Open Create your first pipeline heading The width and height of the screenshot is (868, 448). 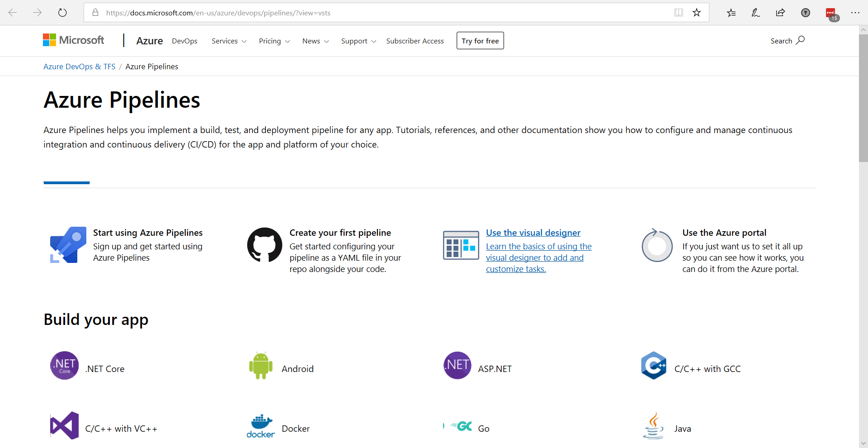click(x=340, y=233)
